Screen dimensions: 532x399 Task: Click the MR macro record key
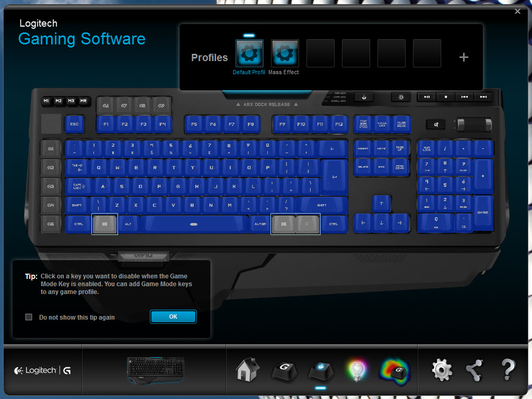pyautogui.click(x=84, y=101)
